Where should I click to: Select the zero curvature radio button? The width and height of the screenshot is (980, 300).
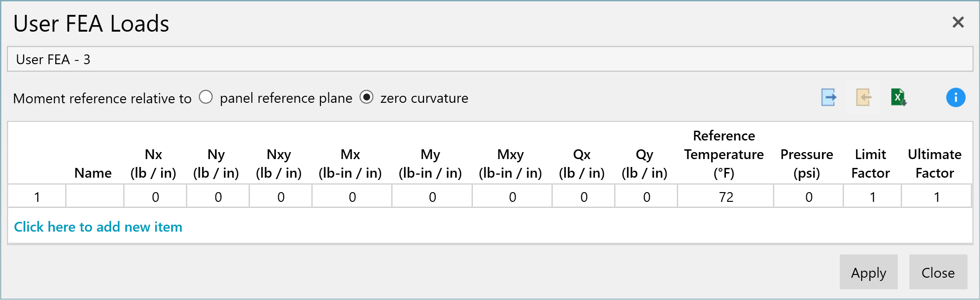[366, 97]
